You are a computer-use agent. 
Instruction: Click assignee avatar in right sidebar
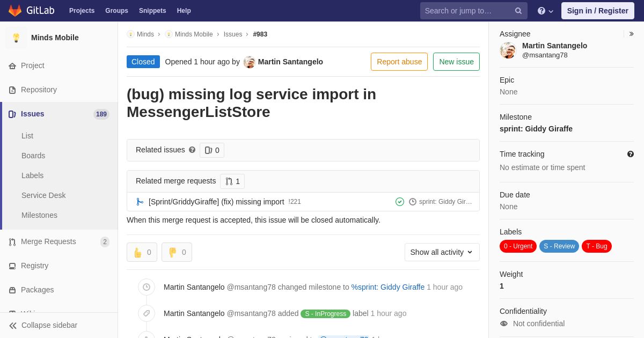pyautogui.click(x=508, y=50)
